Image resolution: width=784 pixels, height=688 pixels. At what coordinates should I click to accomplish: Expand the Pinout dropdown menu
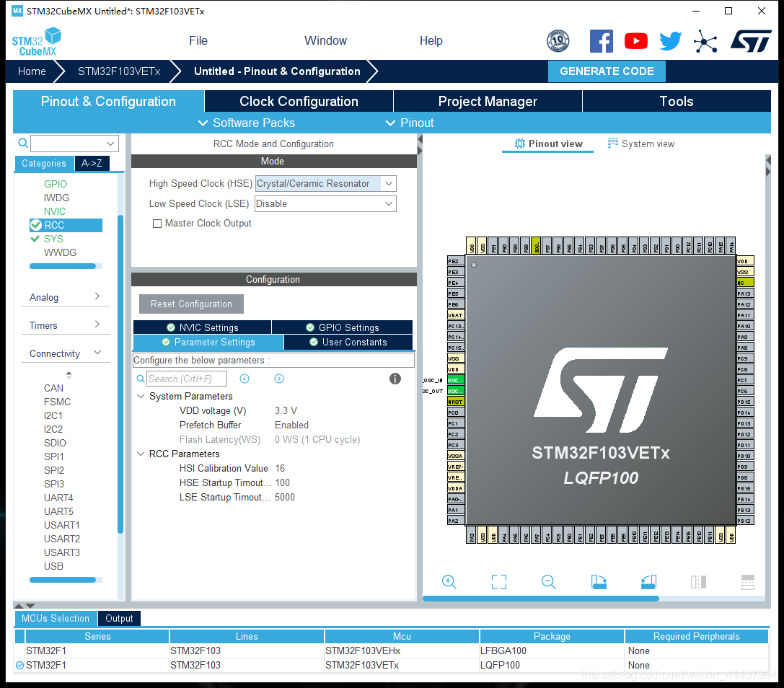tap(410, 123)
